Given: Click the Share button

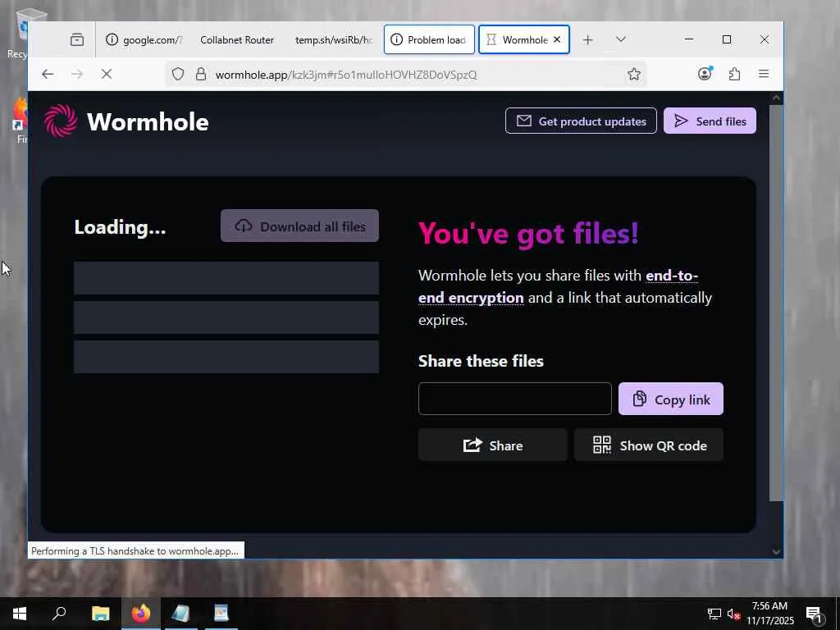Looking at the screenshot, I should 492,445.
